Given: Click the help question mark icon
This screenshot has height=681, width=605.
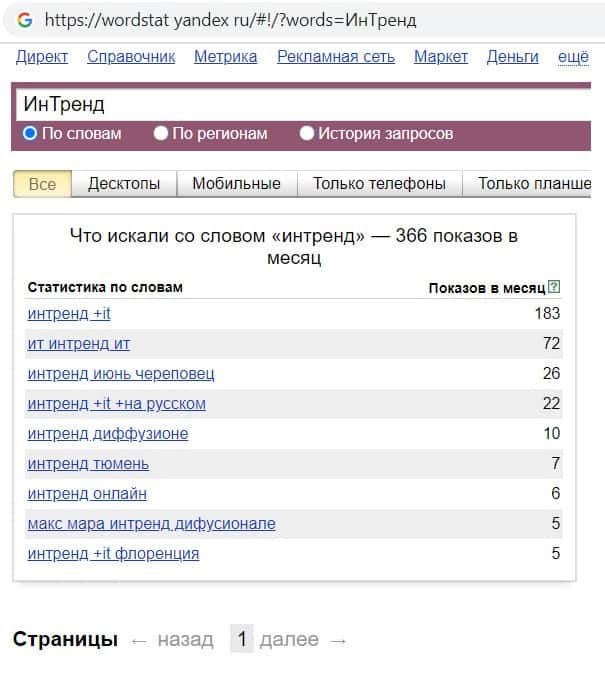Looking at the screenshot, I should point(555,288).
